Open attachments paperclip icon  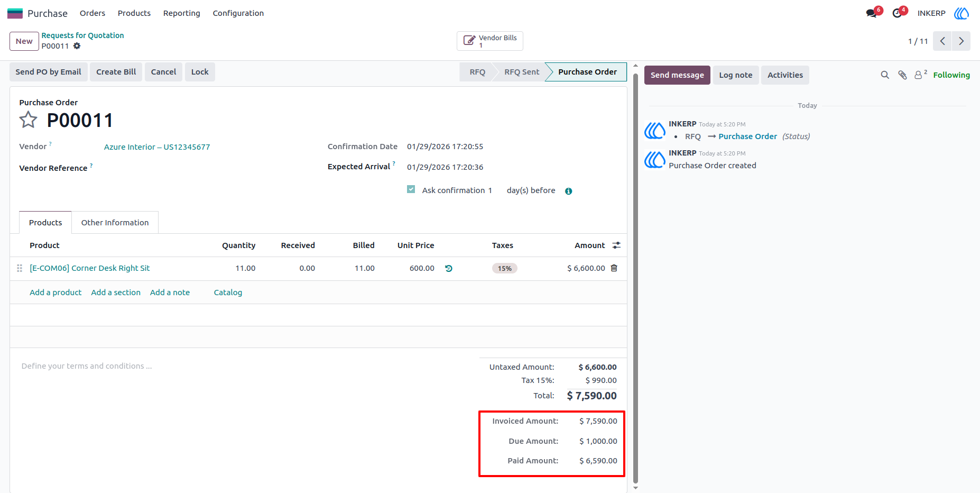pyautogui.click(x=902, y=75)
